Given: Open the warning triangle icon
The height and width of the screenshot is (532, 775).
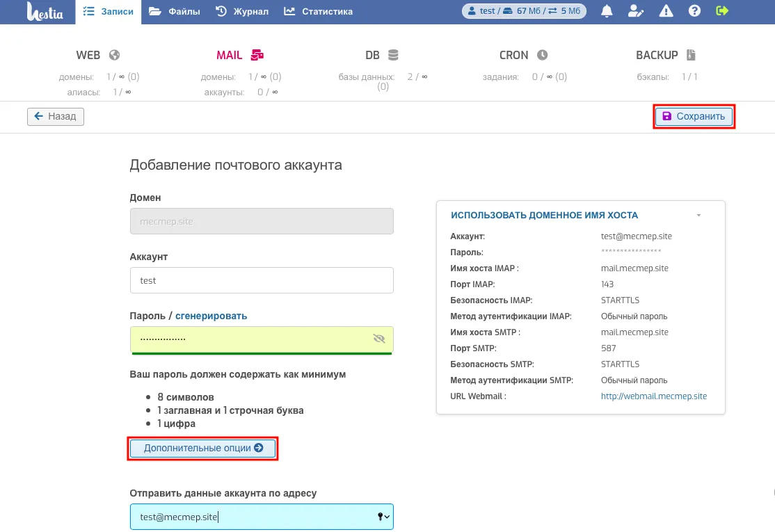Looking at the screenshot, I should 666,11.
